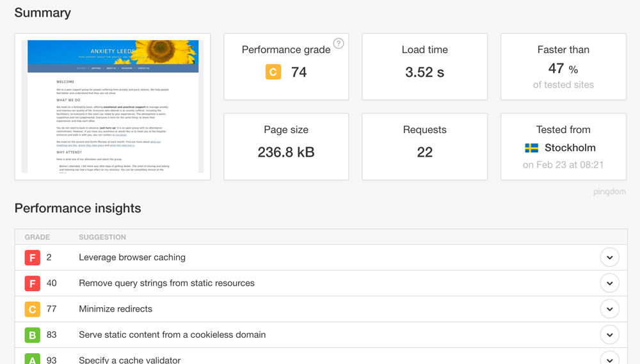Click the orange C badge beside score 74
This screenshot has width=640, height=364.
(273, 72)
